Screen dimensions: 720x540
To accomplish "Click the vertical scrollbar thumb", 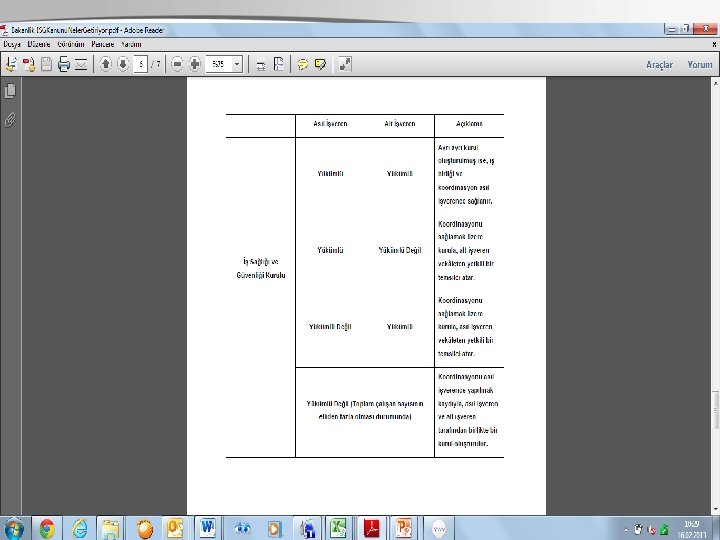I will point(715,410).
